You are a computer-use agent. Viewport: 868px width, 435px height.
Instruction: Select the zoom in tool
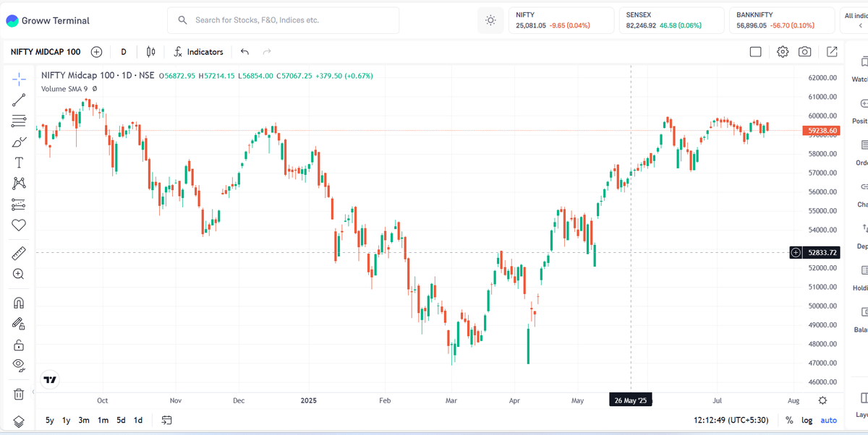click(19, 274)
